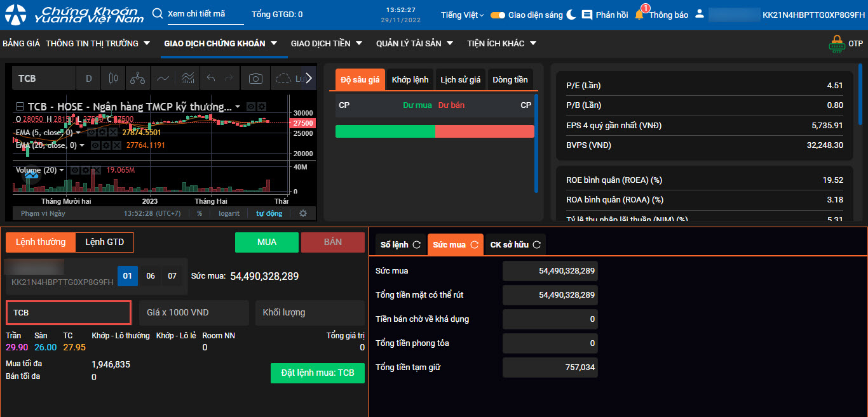Refresh the CK sở hữu tab
Viewport: 868px width, 417px height.
tap(536, 245)
